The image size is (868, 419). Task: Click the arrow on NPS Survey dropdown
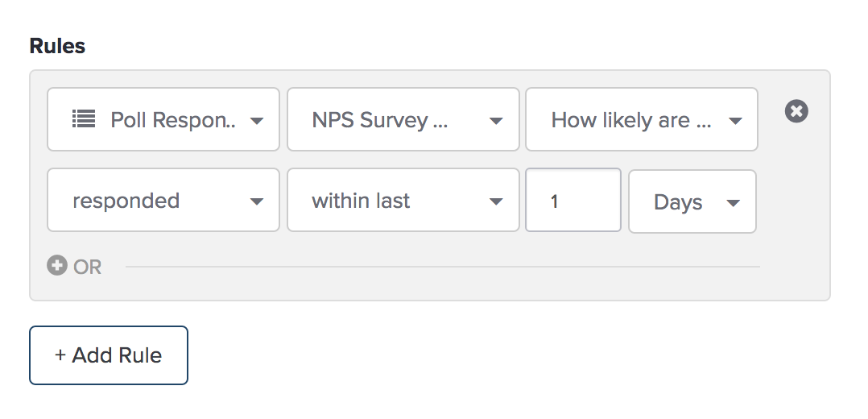point(497,121)
